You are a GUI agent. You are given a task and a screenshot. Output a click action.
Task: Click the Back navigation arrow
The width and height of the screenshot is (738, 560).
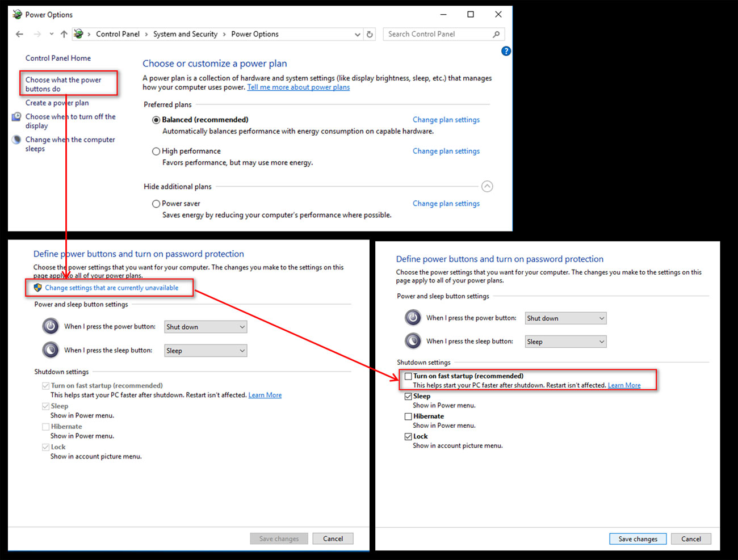[x=19, y=34]
